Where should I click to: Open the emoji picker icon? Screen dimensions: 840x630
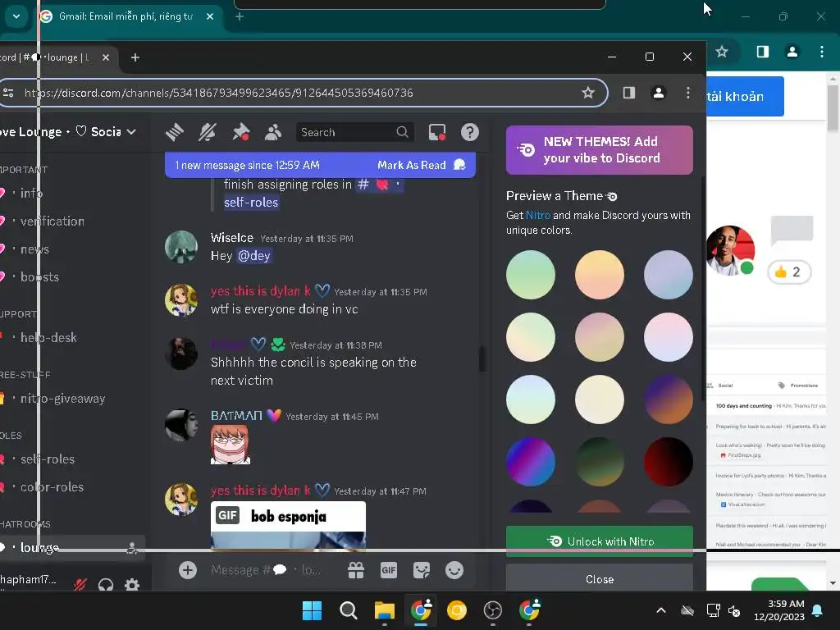454,570
